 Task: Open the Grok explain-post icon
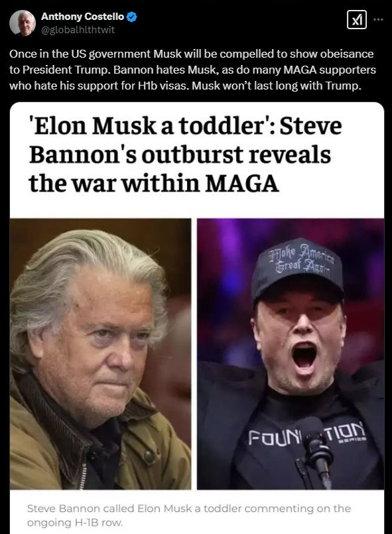click(x=357, y=20)
